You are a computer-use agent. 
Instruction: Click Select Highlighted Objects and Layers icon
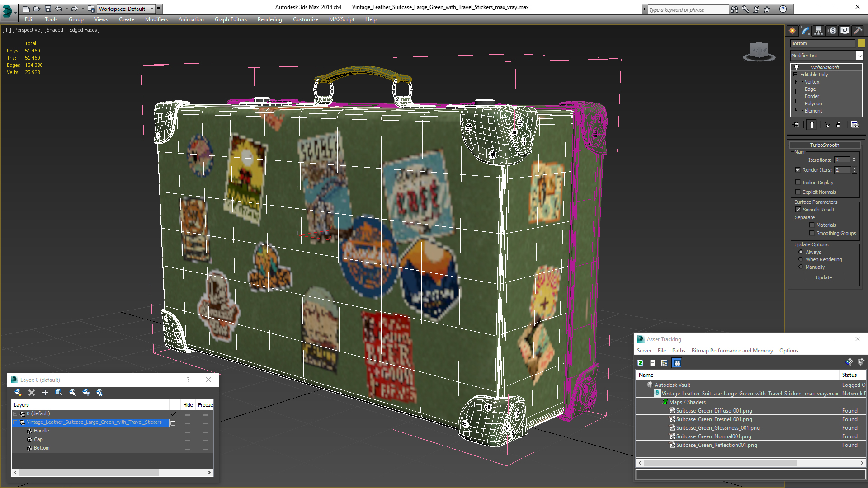[59, 393]
